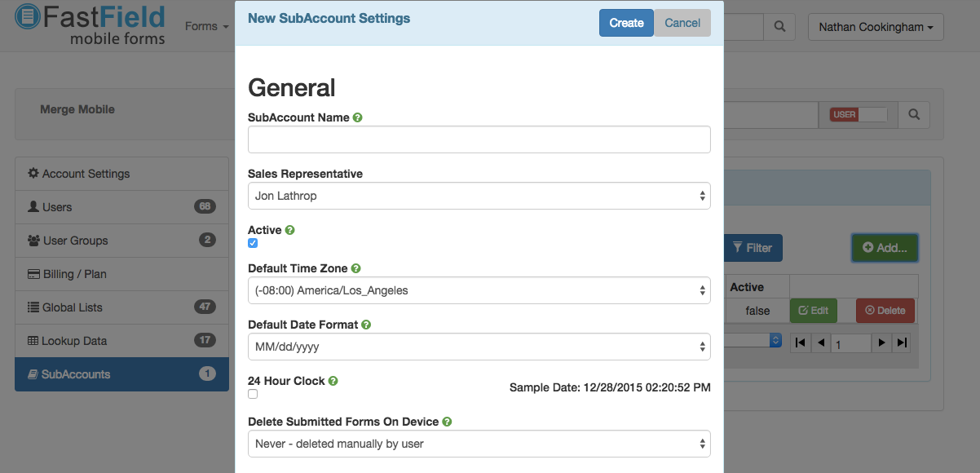
Task: Open the Delete Submitted Forms On Device dropdown
Action: click(x=479, y=444)
